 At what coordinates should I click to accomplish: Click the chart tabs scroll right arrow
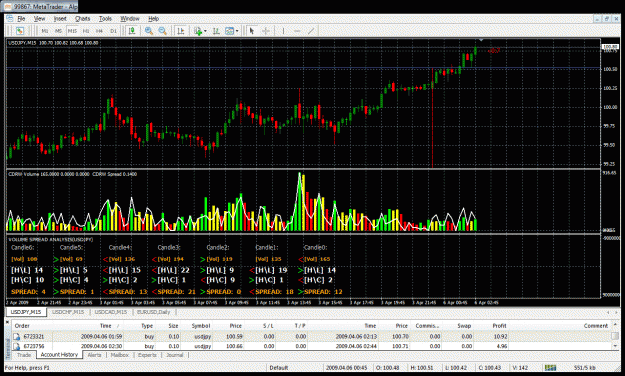coord(617,312)
